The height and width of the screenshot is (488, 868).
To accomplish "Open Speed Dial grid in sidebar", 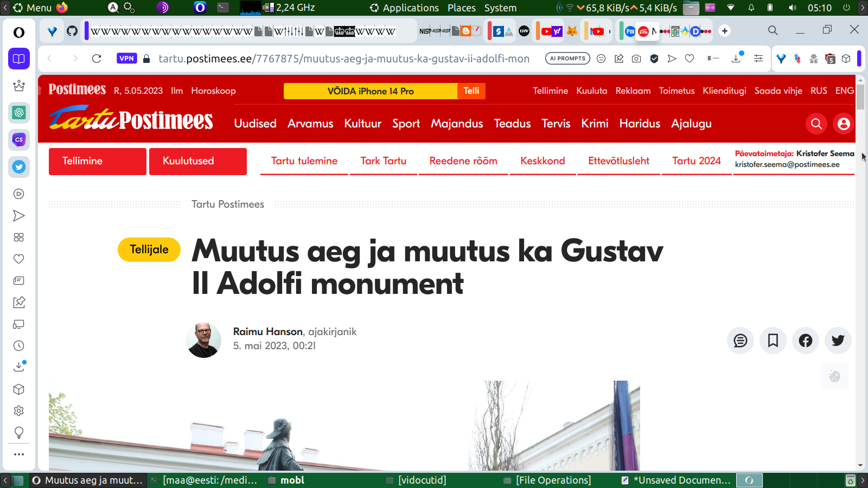I will pos(19,237).
